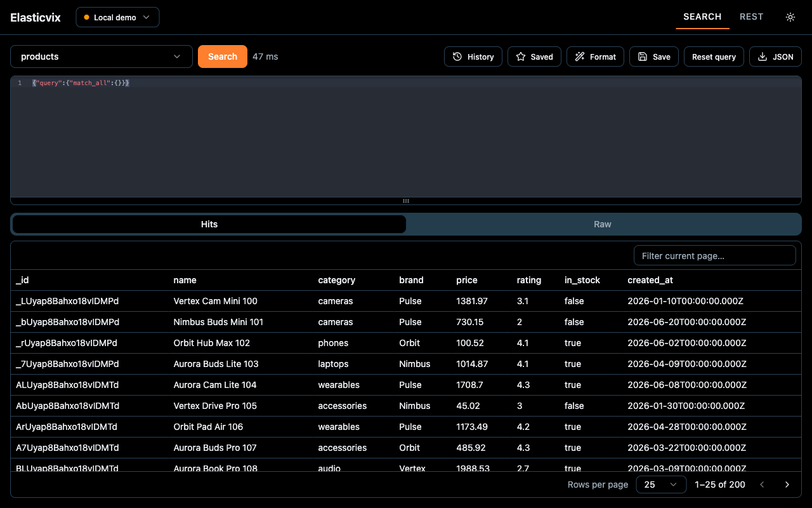Click the price value 730.15
Viewport: 812px width, 508px height.
(470, 322)
